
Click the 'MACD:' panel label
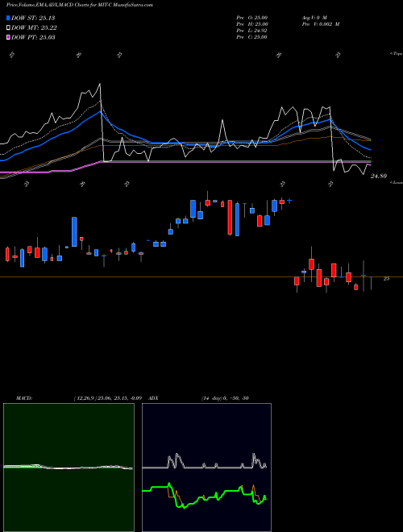coord(24,398)
